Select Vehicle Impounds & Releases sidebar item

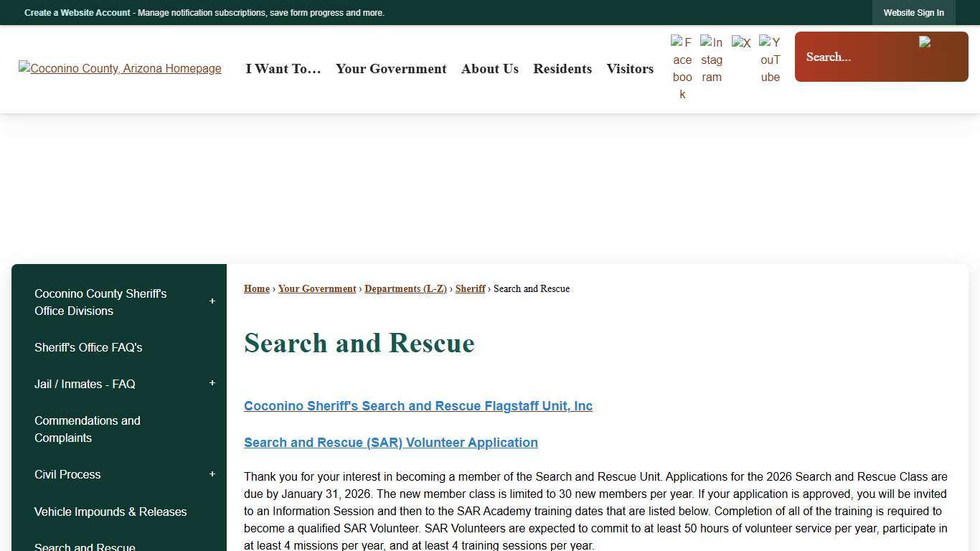[110, 512]
